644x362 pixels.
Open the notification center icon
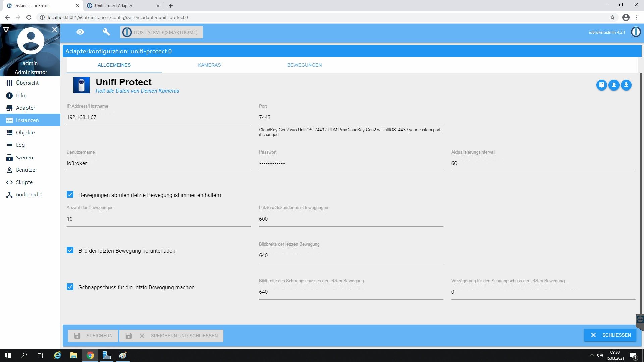(x=633, y=355)
